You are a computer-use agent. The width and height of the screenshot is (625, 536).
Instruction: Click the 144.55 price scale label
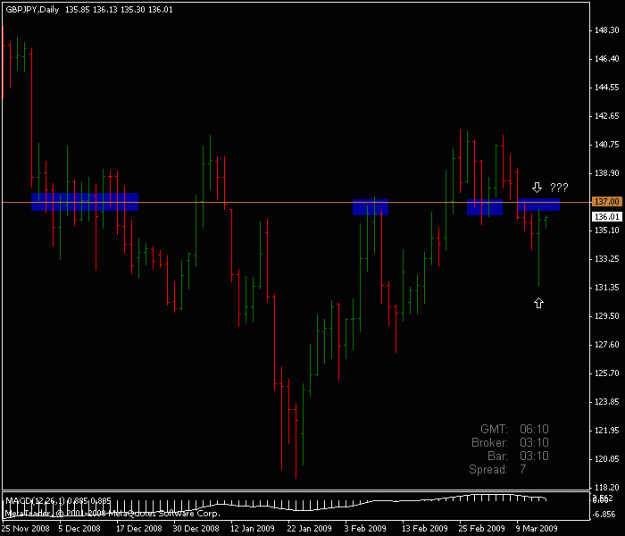click(607, 87)
